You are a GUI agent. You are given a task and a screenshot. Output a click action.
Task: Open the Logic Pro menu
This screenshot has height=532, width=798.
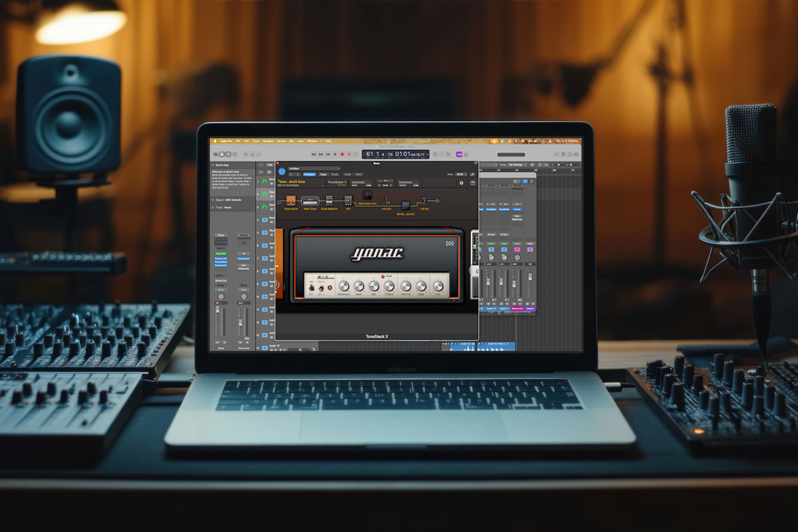point(226,141)
